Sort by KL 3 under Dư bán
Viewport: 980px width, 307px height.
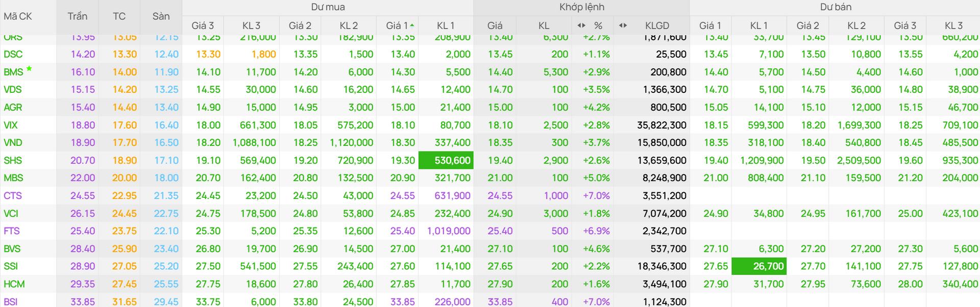click(953, 25)
